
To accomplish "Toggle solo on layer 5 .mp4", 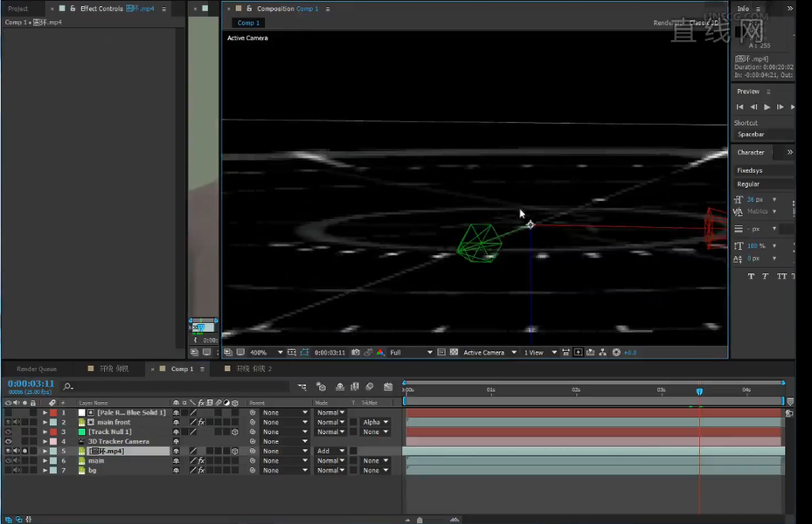I will [x=24, y=451].
